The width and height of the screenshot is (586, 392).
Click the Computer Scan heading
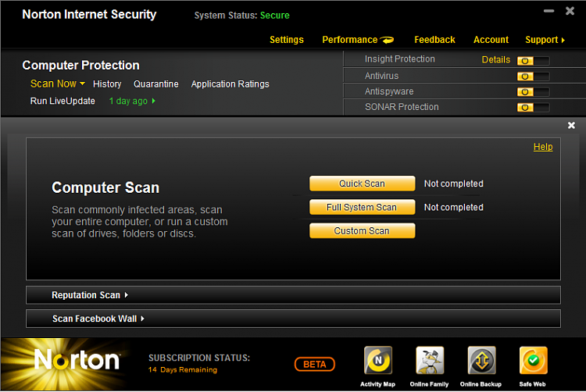pyautogui.click(x=105, y=187)
